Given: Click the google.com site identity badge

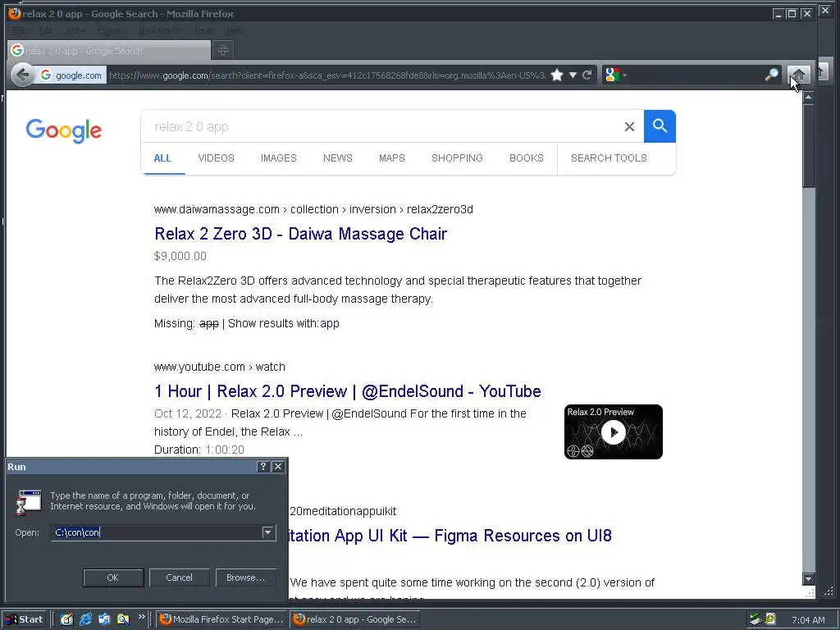Looking at the screenshot, I should (71, 75).
